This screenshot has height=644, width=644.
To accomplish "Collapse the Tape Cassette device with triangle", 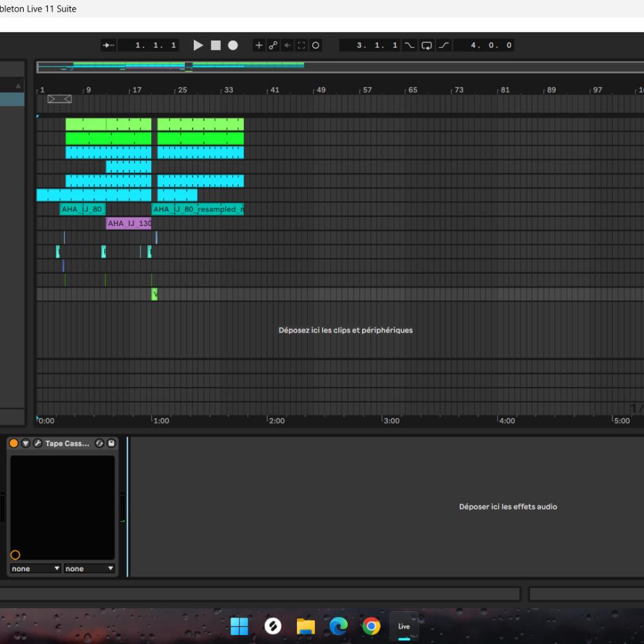I will point(26,443).
